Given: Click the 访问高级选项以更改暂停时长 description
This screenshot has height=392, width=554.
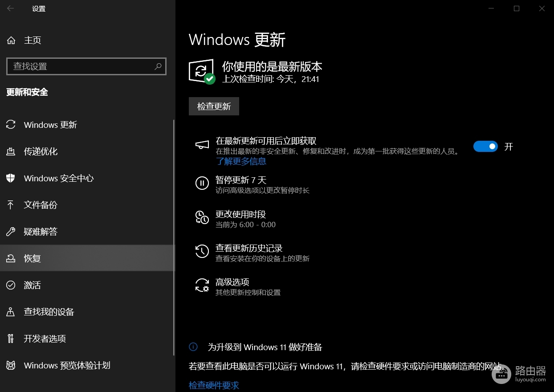Looking at the screenshot, I should (x=262, y=191).
